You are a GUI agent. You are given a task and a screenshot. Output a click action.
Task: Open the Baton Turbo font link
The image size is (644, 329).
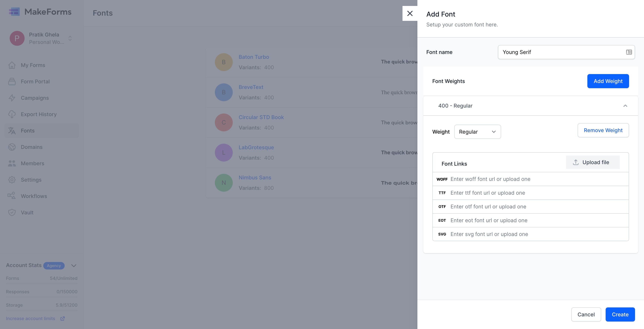[254, 57]
